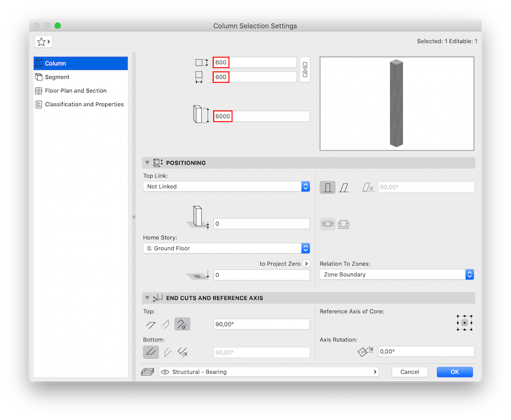Image resolution: width=511 pixels, height=420 pixels.
Task: Select the custom angle top end cut
Action: 182,324
